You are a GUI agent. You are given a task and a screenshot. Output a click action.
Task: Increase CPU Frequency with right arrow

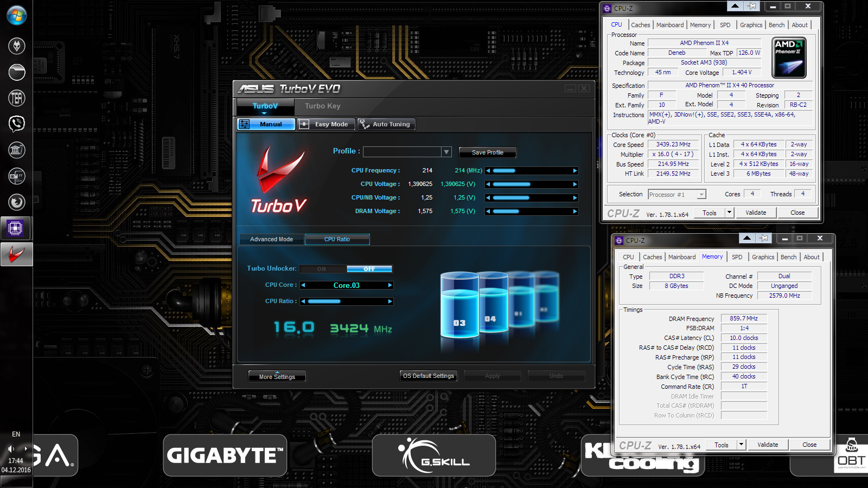[x=575, y=171]
